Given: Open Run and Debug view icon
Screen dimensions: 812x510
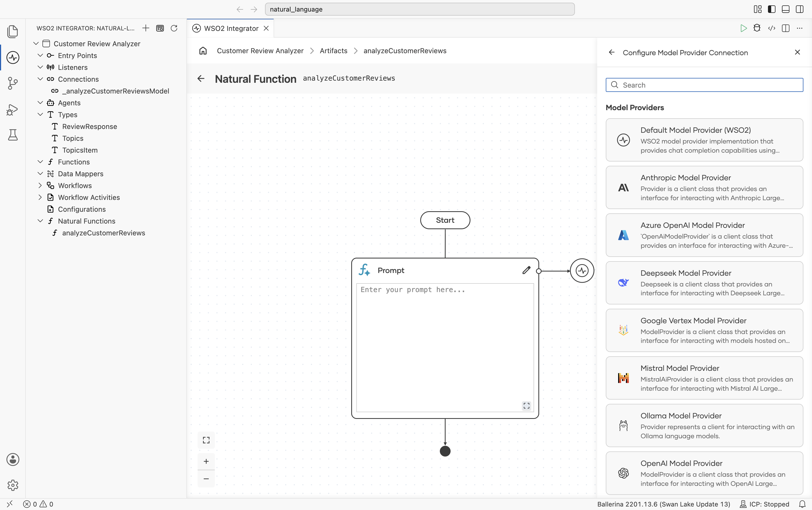Looking at the screenshot, I should tap(12, 109).
